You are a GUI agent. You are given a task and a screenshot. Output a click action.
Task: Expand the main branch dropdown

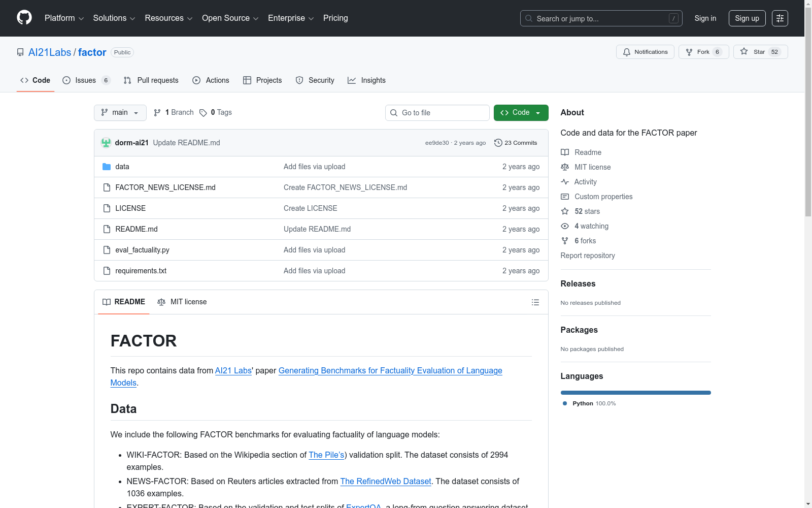coord(120,113)
